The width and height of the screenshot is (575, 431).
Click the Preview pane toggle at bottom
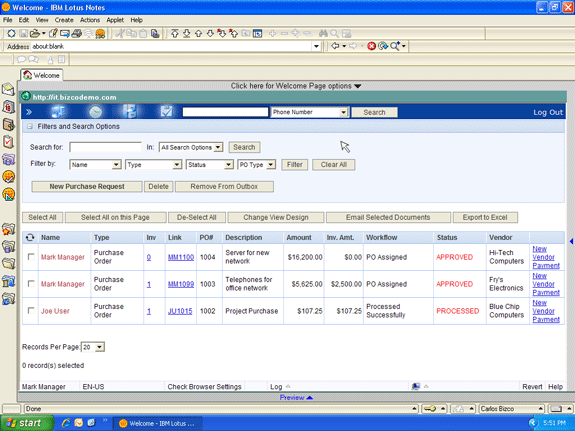(x=296, y=397)
